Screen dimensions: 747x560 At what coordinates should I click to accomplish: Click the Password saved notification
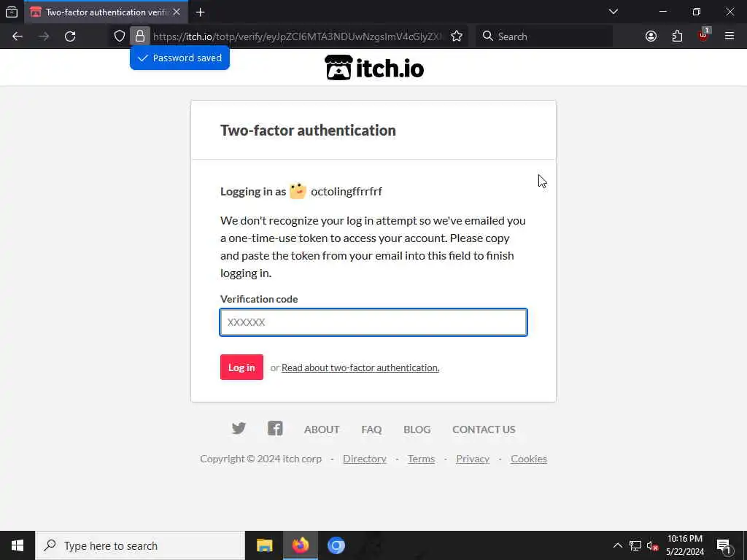179,58
